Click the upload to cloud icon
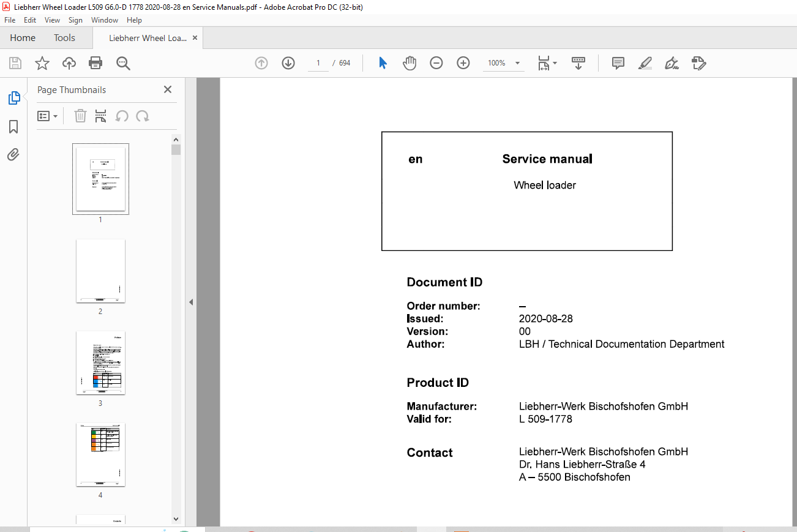Screen dimensions: 797x532 [69, 63]
